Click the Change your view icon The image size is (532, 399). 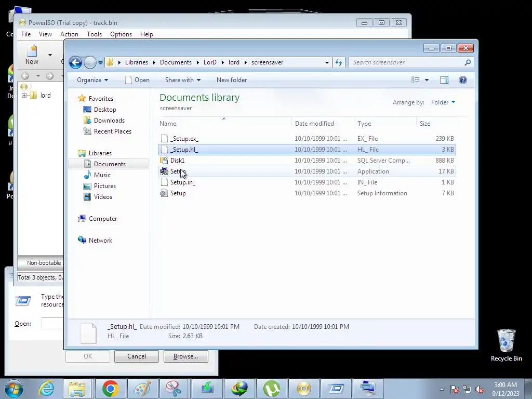[x=416, y=80]
